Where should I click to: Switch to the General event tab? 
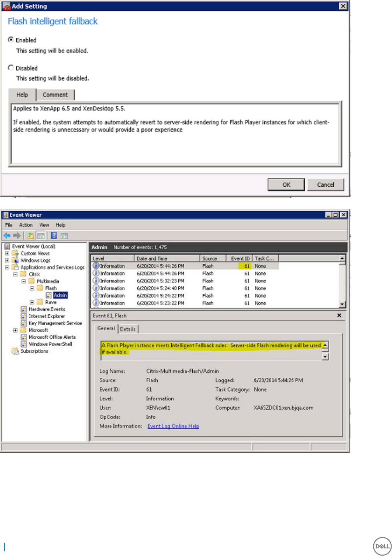tap(106, 328)
